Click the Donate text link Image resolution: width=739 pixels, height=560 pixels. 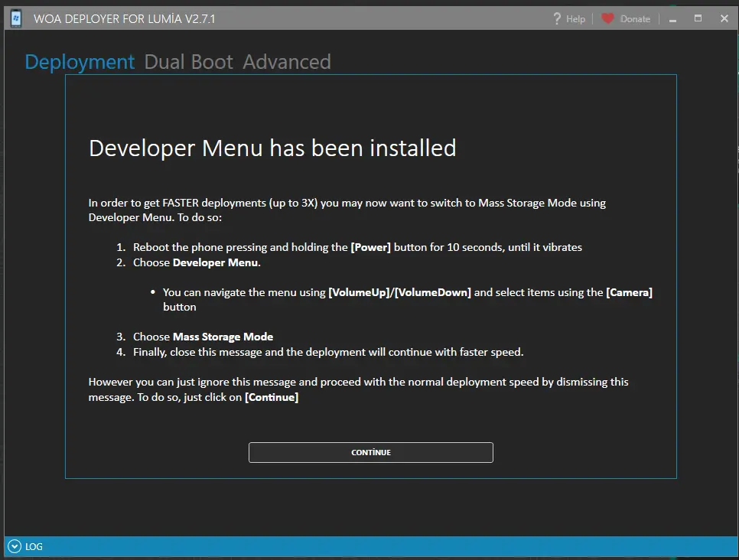(x=635, y=19)
